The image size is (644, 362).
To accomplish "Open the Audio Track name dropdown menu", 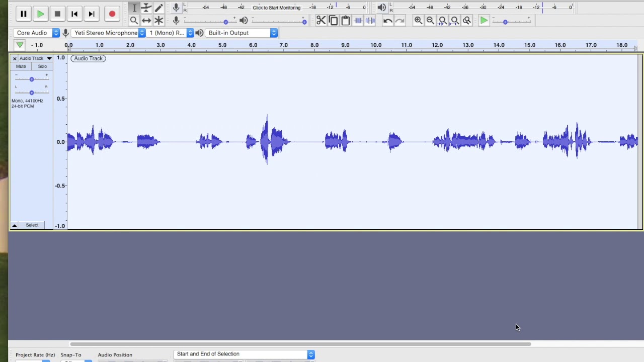I will click(35, 58).
